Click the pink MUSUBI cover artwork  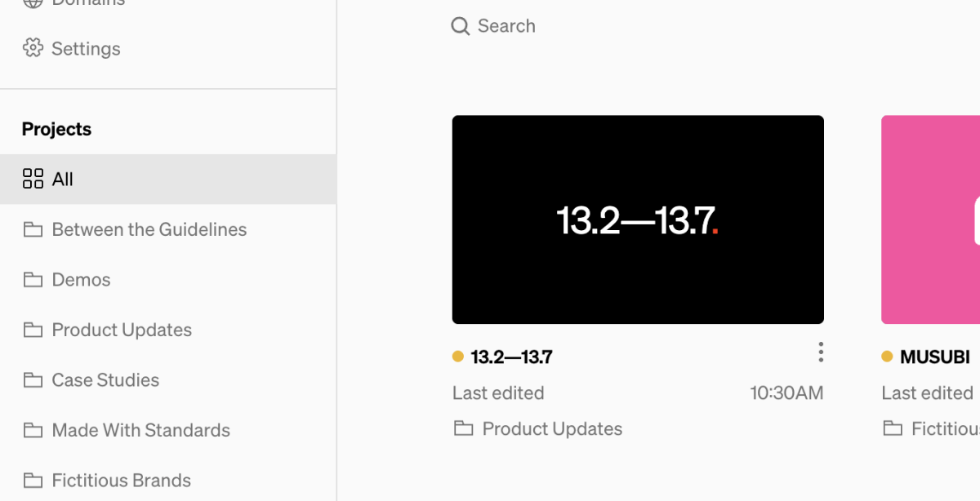(931, 219)
